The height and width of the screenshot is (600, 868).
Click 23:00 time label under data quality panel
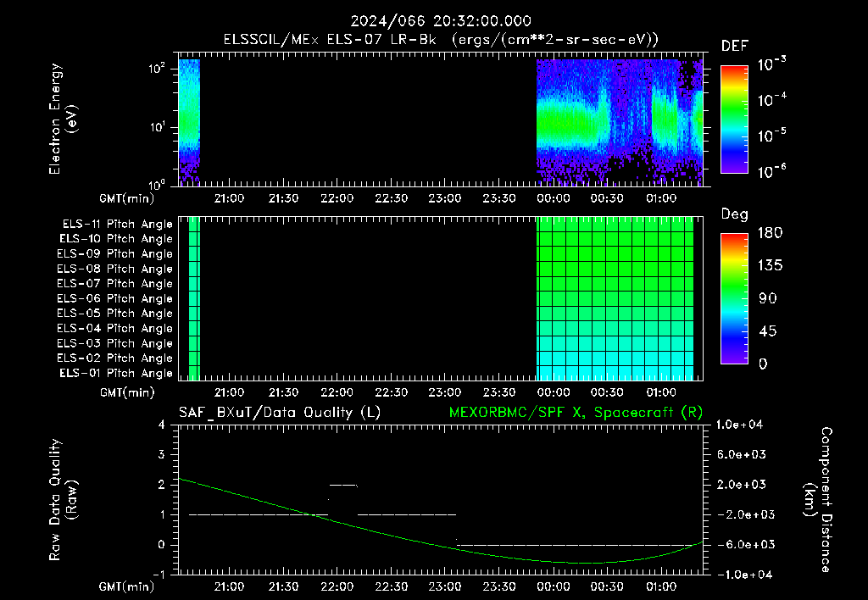click(445, 586)
